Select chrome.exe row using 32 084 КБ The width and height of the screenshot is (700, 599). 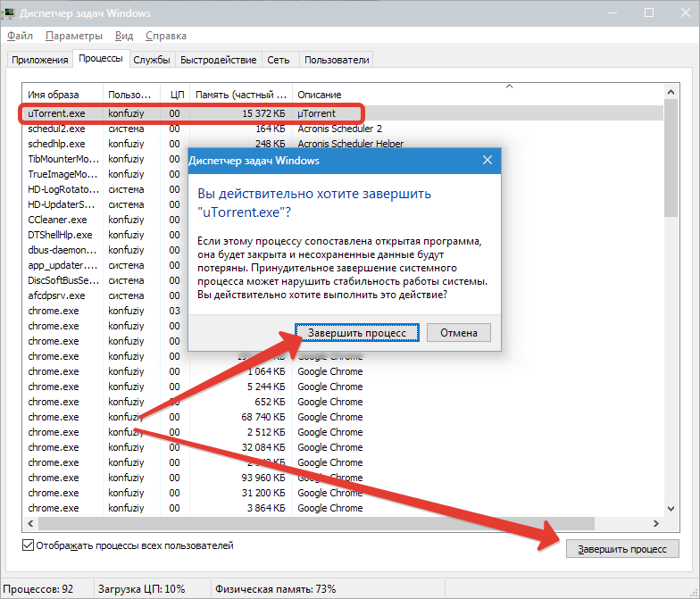pyautogui.click(x=343, y=447)
